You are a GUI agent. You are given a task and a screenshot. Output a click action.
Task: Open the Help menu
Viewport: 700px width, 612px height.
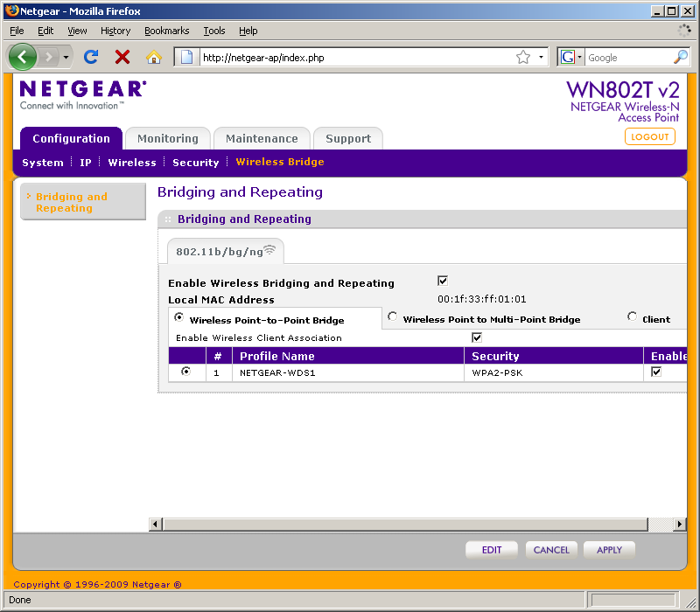[248, 31]
